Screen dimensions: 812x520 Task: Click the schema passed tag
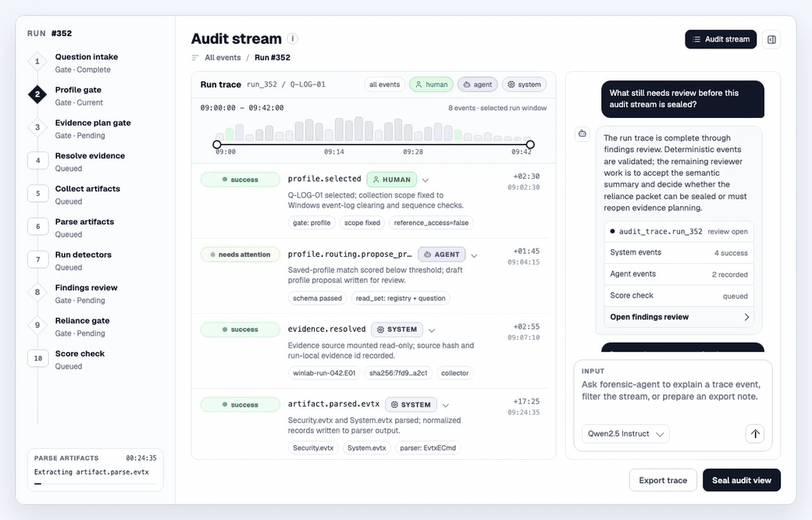[317, 297]
